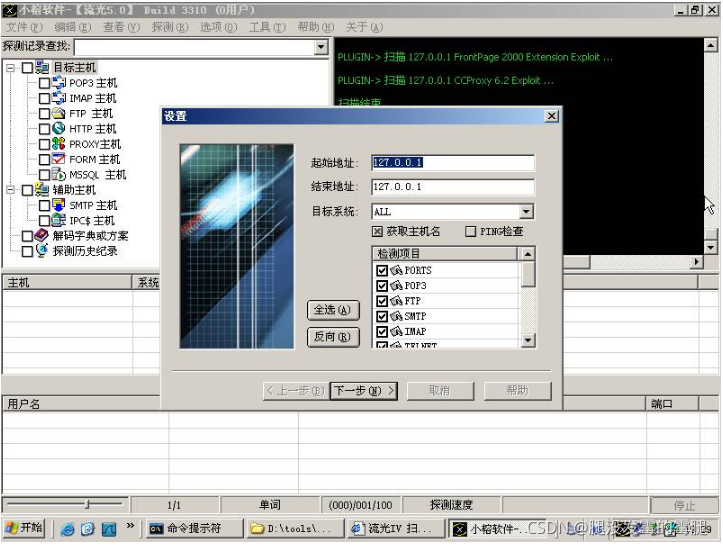The height and width of the screenshot is (545, 723).
Task: Uncheck PORTS in the 检测项目 list
Action: (x=382, y=271)
